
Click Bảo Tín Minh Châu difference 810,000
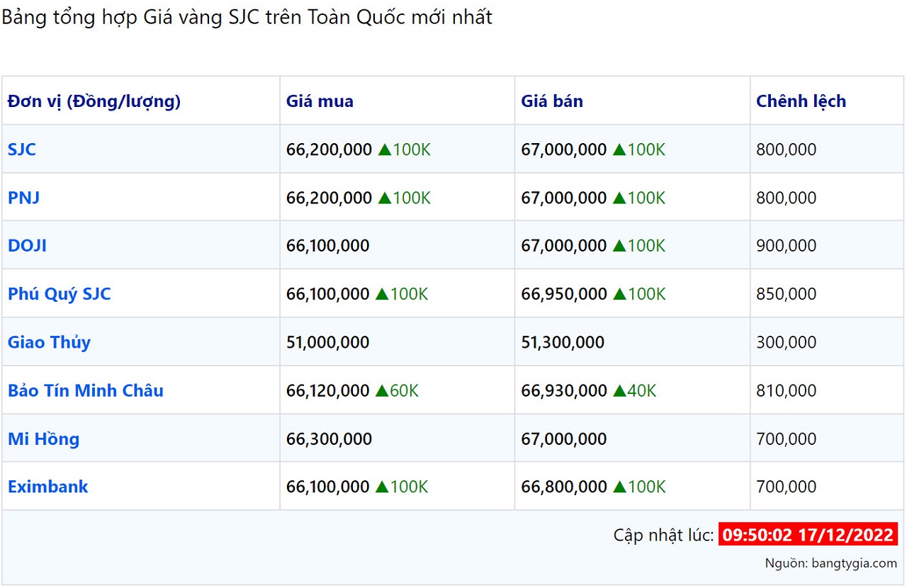786,390
